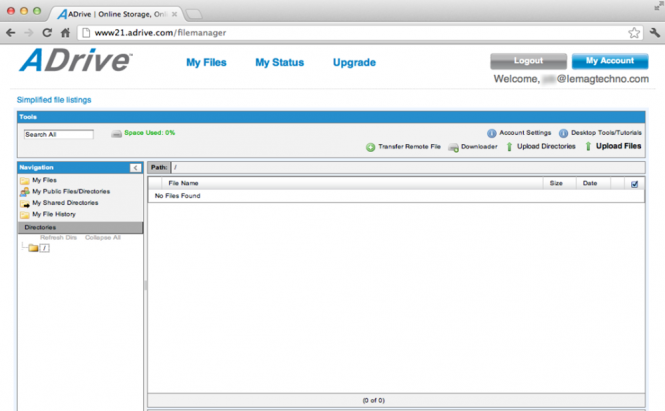Select My Shared Directories in Navigation
Viewport: 665px width, 411px height.
(x=65, y=203)
